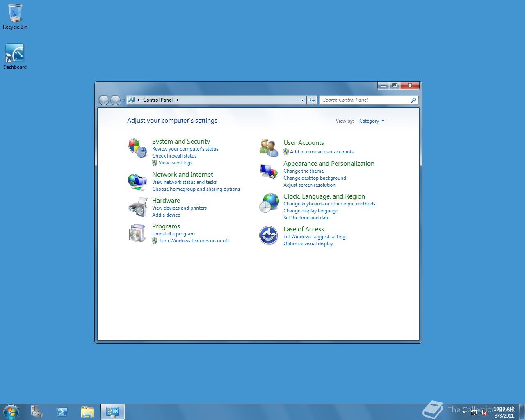
Task: Launch Server Manager from the taskbar
Action: point(37,412)
